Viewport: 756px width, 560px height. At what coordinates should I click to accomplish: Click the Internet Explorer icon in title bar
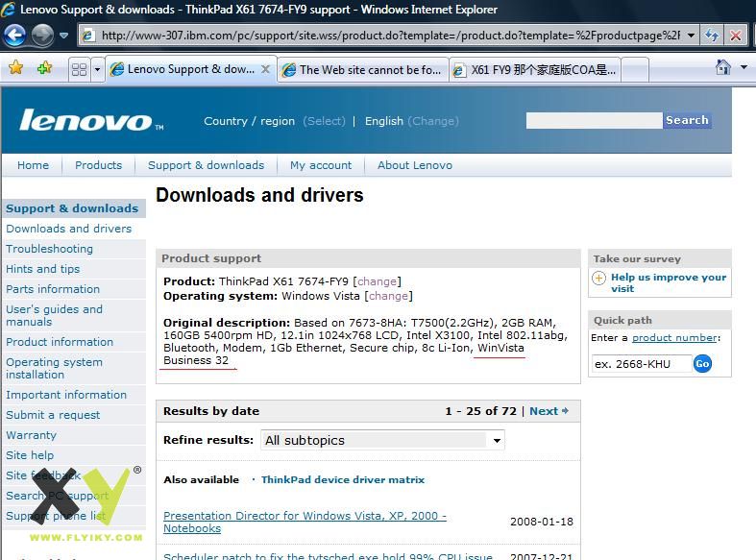[x=9, y=10]
